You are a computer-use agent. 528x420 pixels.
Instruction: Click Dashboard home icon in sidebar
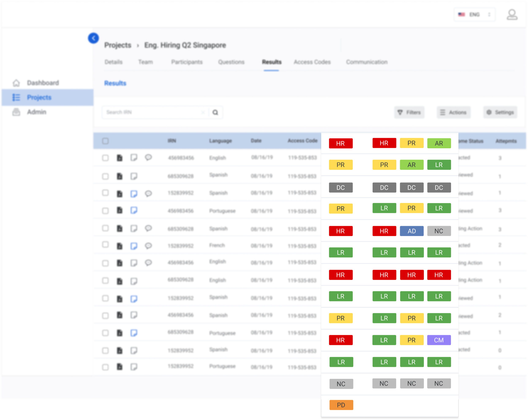pos(16,83)
